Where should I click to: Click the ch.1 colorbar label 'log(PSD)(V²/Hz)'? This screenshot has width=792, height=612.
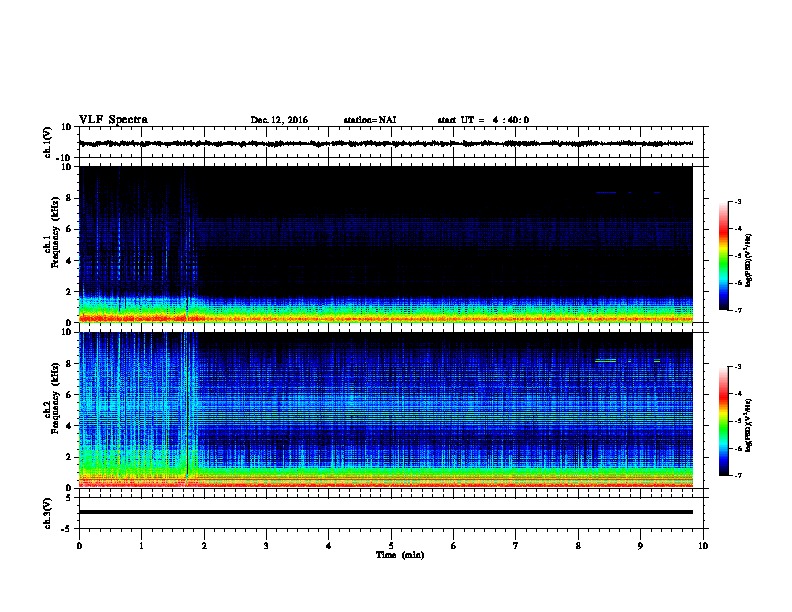(749, 260)
